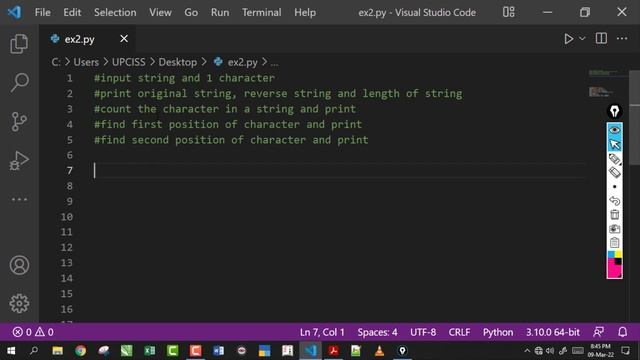
Task: Click the clipboard icon in annotation toolbar
Action: coord(614,243)
